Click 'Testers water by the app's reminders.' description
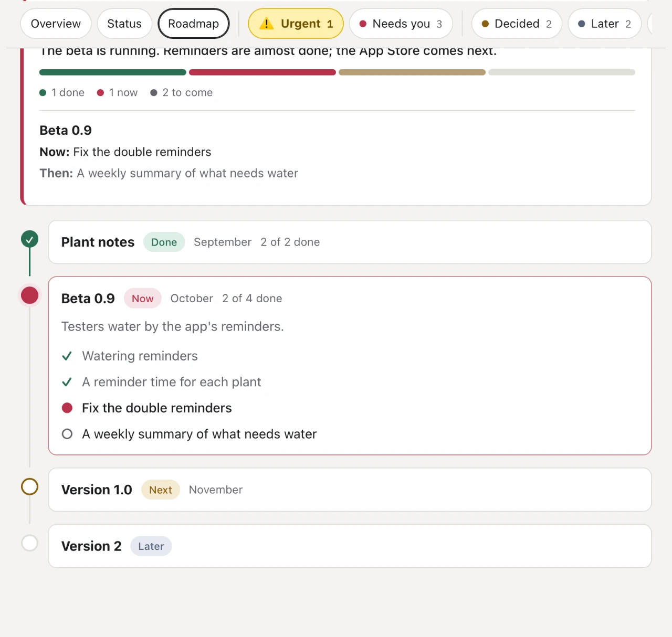This screenshot has height=637, width=672. [173, 326]
